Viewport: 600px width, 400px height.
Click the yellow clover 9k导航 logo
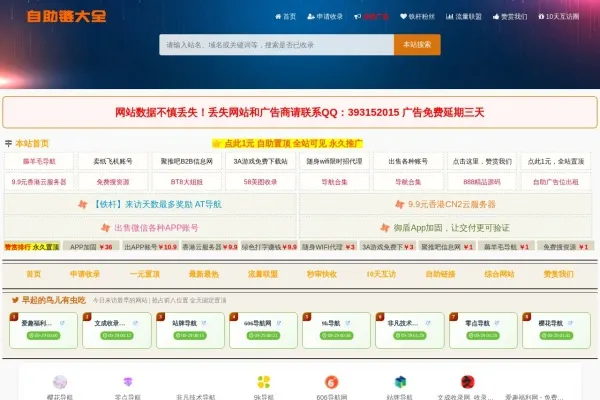click(x=264, y=382)
